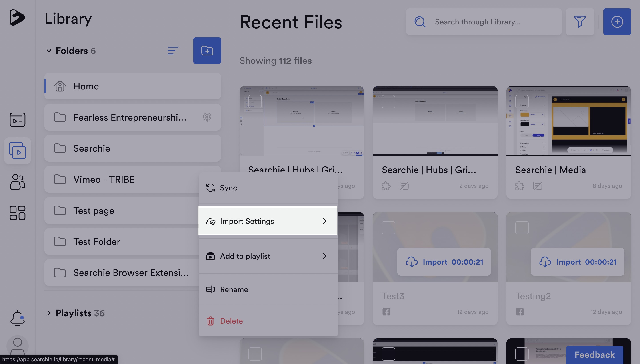The height and width of the screenshot is (364, 640).
Task: Open the Test page folder
Action: 122,210
